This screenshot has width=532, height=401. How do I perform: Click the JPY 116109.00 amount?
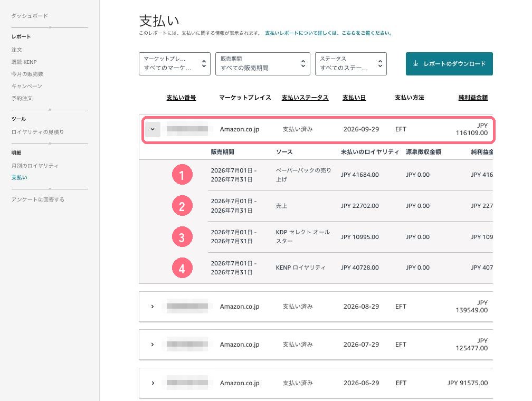472,129
